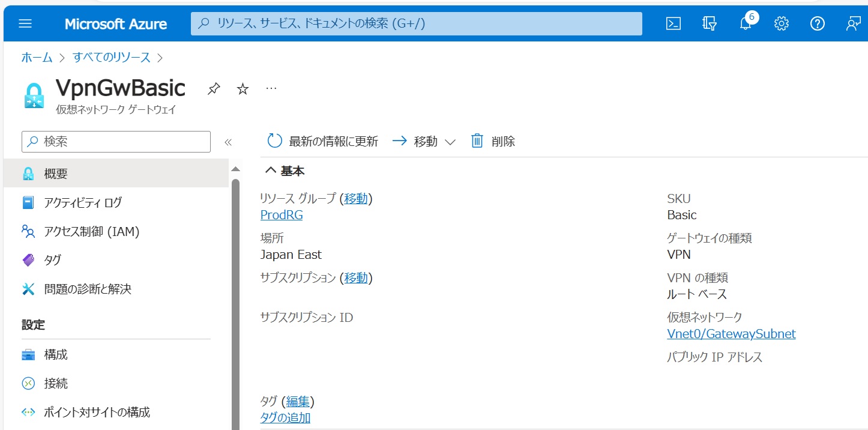Click the 削除 button
868x430 pixels.
pos(493,141)
